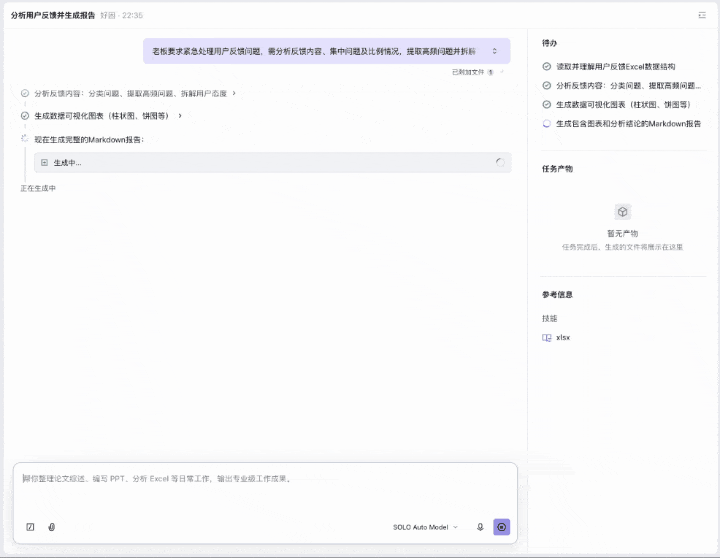Open the SOLO Auto Model dropdown
This screenshot has width=720, height=558.
pos(425,527)
